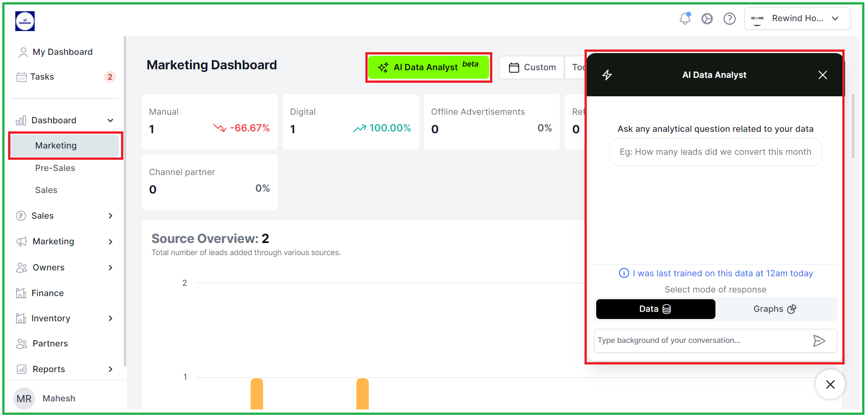The width and height of the screenshot is (868, 418).
Task: Click the Rewind logo in account selector
Action: coord(757,18)
